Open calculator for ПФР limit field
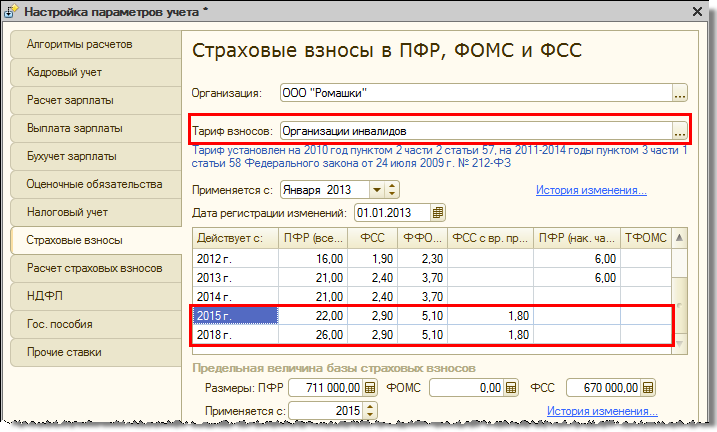This screenshot has width=717, height=432. click(x=370, y=388)
